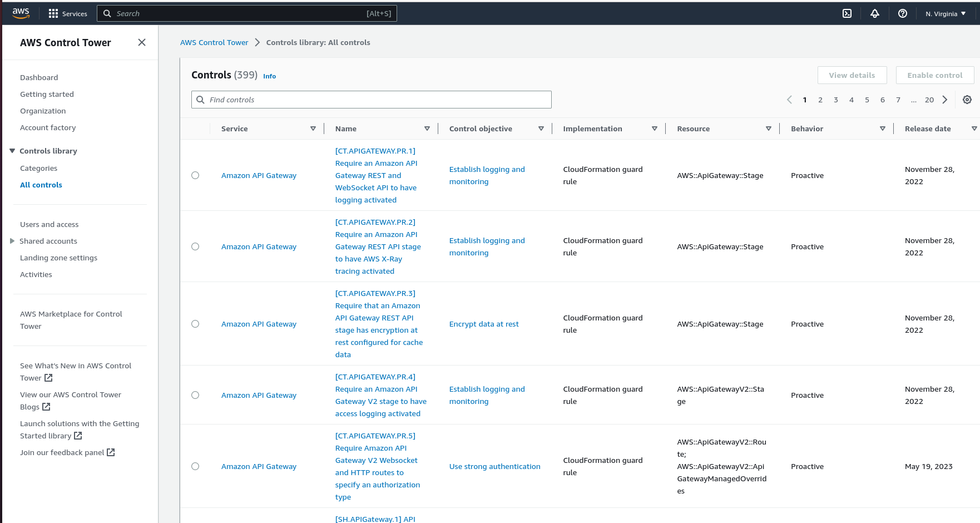Click the View details button
This screenshot has width=980, height=523.
[852, 75]
